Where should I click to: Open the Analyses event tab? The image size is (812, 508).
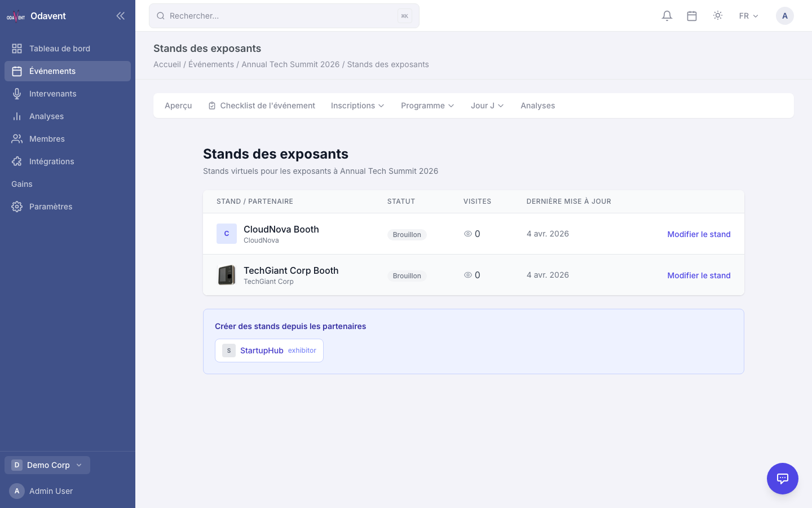point(538,106)
